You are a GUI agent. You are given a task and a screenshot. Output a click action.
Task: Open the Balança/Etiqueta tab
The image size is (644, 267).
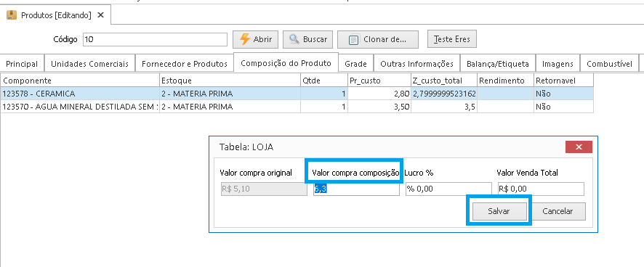pos(497,64)
